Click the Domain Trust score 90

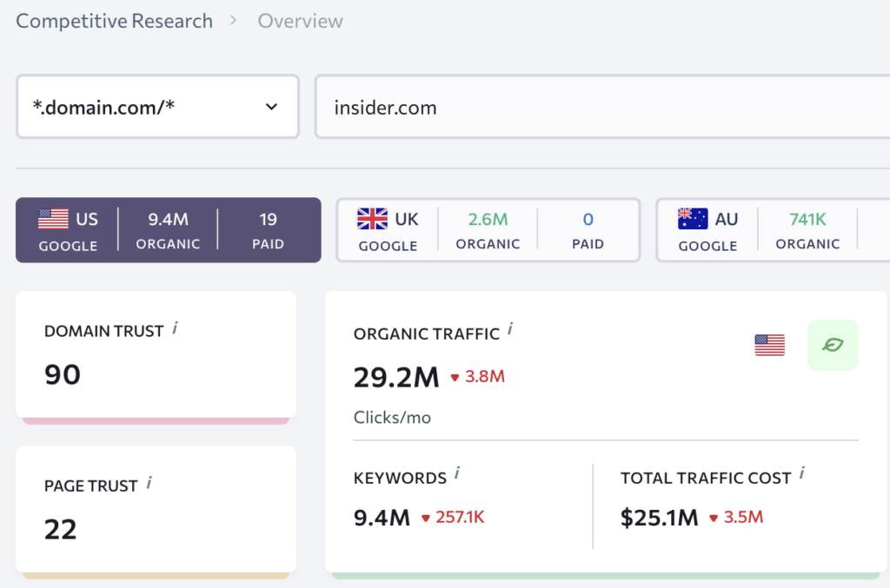click(63, 374)
